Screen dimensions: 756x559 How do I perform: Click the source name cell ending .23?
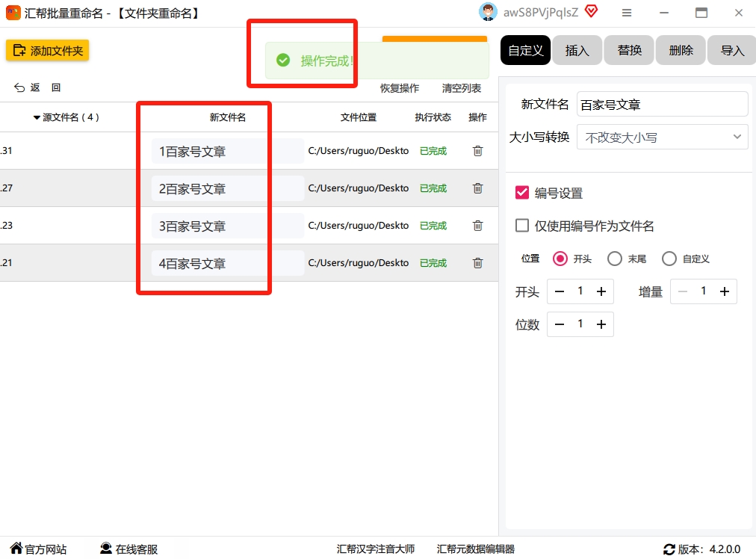pyautogui.click(x=6, y=225)
